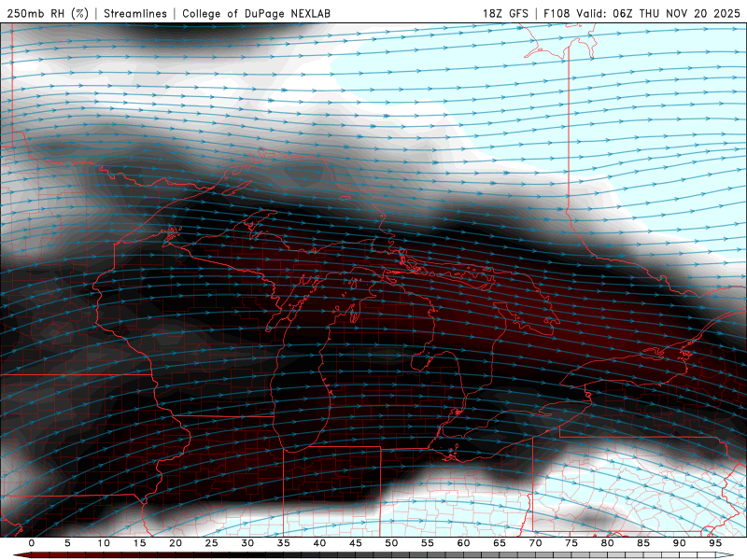
Task: Click the colorbar label "75"
Action: 571,543
